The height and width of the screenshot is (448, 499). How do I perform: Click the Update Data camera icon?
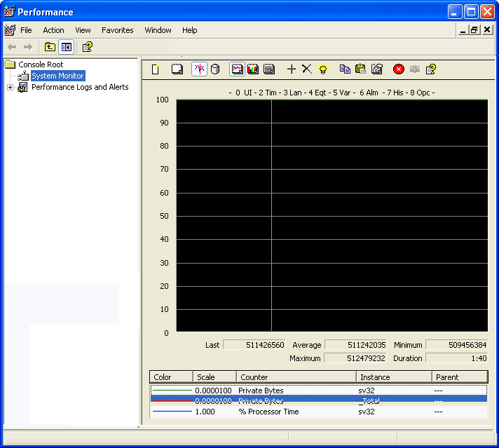(415, 69)
